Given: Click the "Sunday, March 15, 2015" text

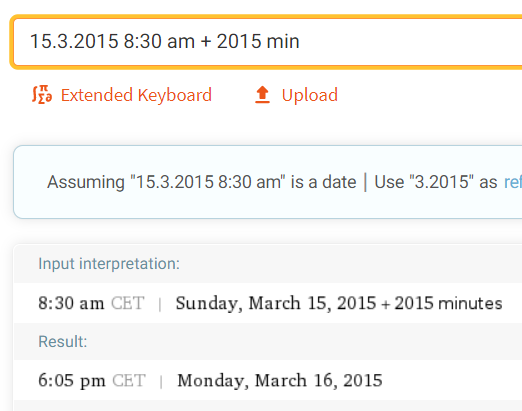Looking at the screenshot, I should pyautogui.click(x=276, y=303).
